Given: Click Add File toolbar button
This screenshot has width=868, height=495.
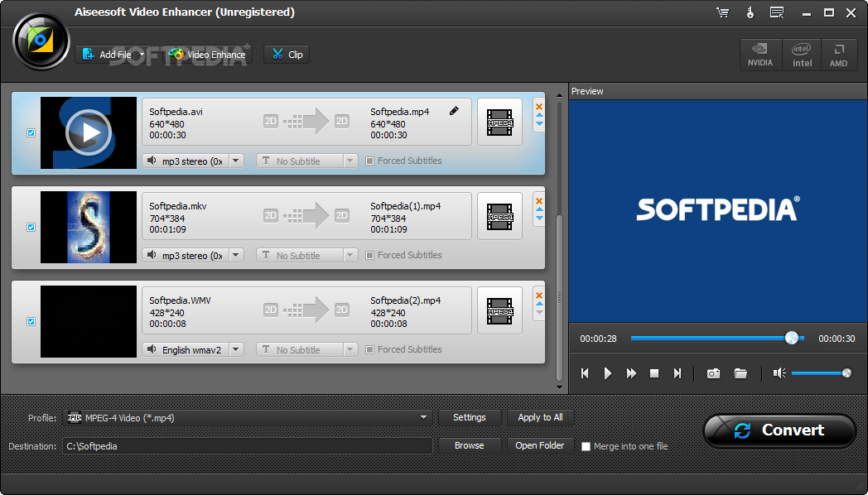Looking at the screenshot, I should (106, 54).
